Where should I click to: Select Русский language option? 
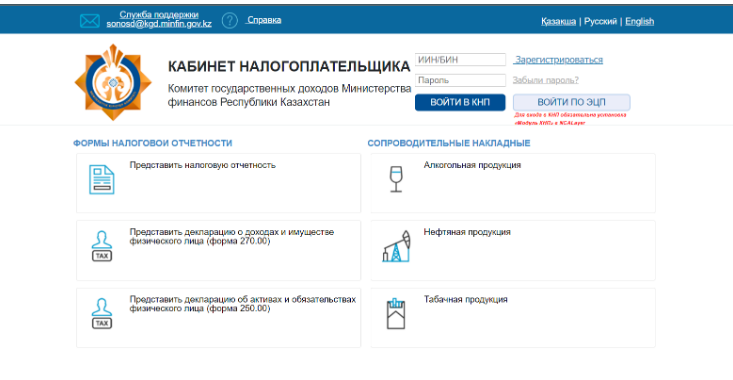click(x=600, y=22)
